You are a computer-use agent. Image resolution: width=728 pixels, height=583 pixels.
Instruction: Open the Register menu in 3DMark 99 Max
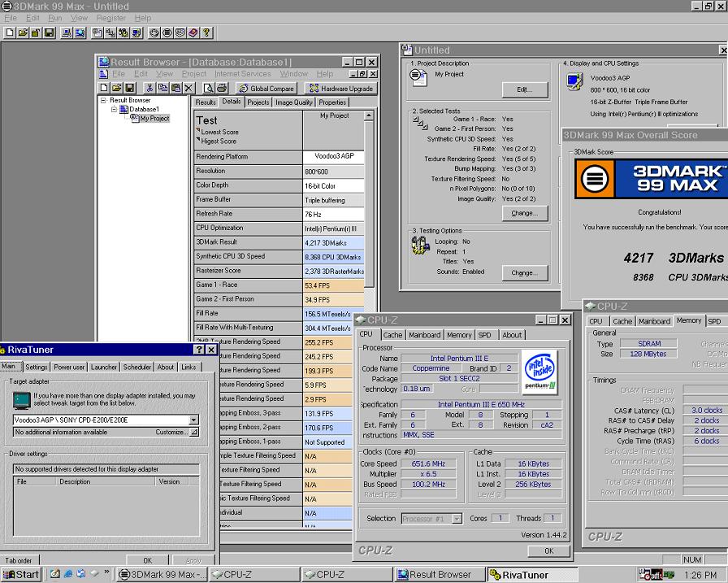(111, 18)
